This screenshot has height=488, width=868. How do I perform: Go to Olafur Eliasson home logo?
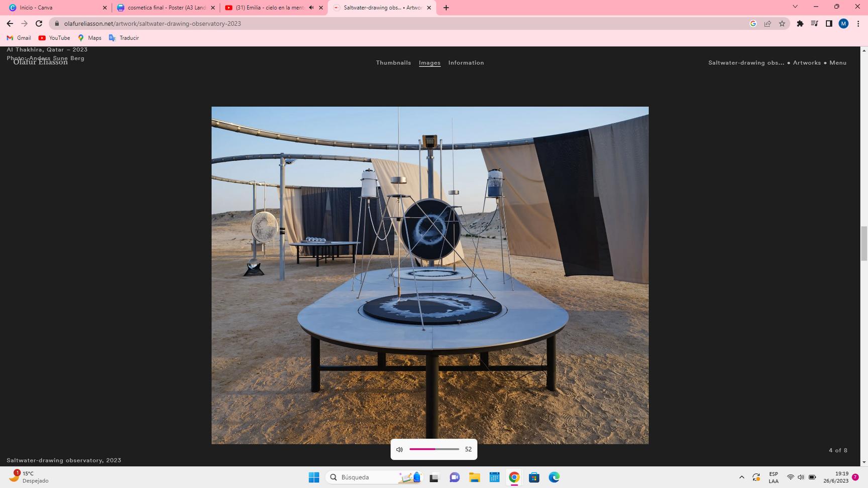click(x=40, y=62)
